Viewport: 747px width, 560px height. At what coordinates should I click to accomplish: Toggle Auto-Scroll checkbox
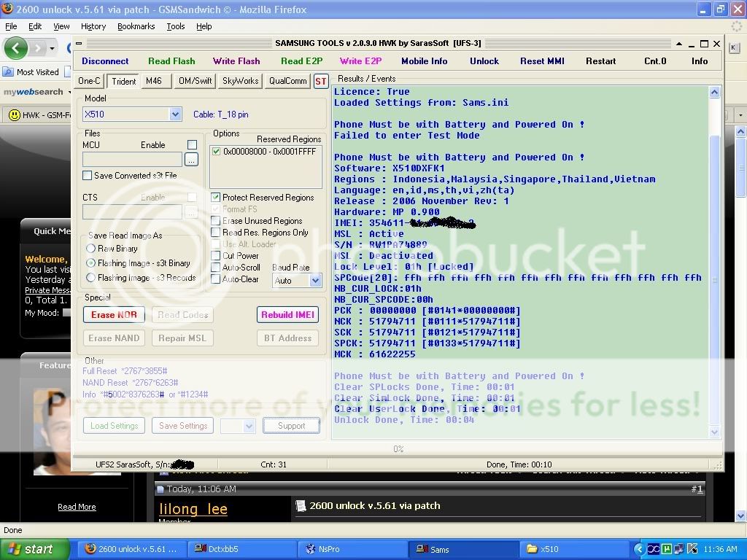[x=215, y=267]
